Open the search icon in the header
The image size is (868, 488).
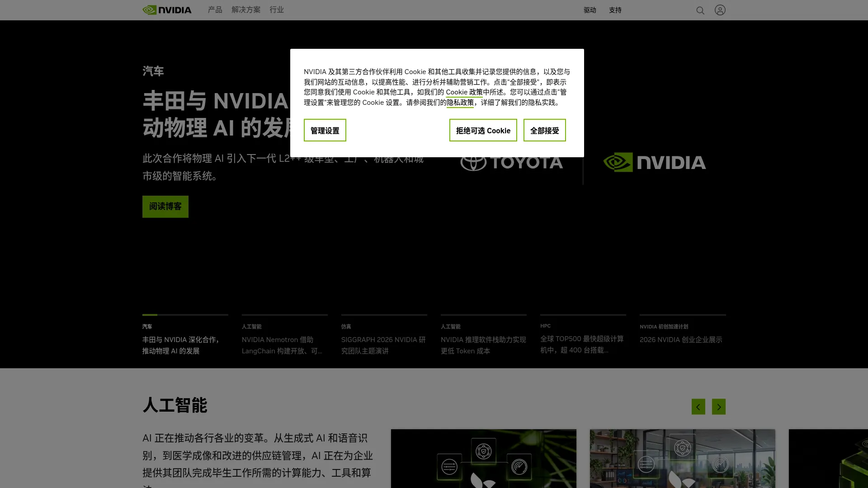[700, 10]
